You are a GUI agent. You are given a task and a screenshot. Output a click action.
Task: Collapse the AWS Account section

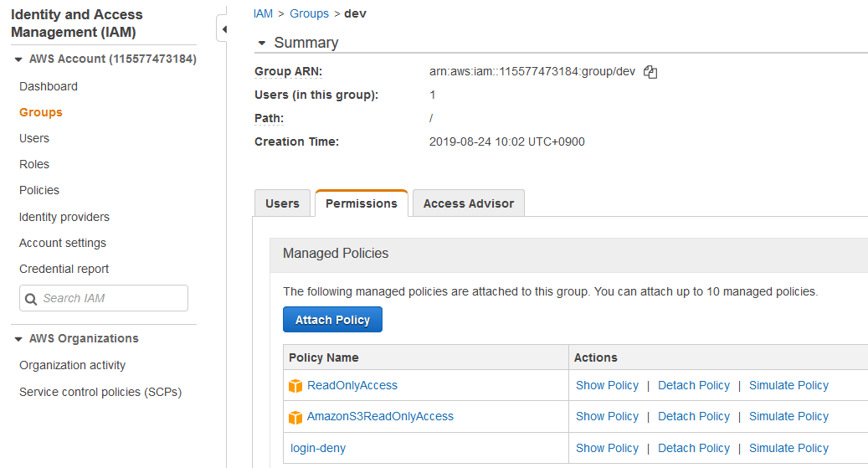click(x=18, y=59)
